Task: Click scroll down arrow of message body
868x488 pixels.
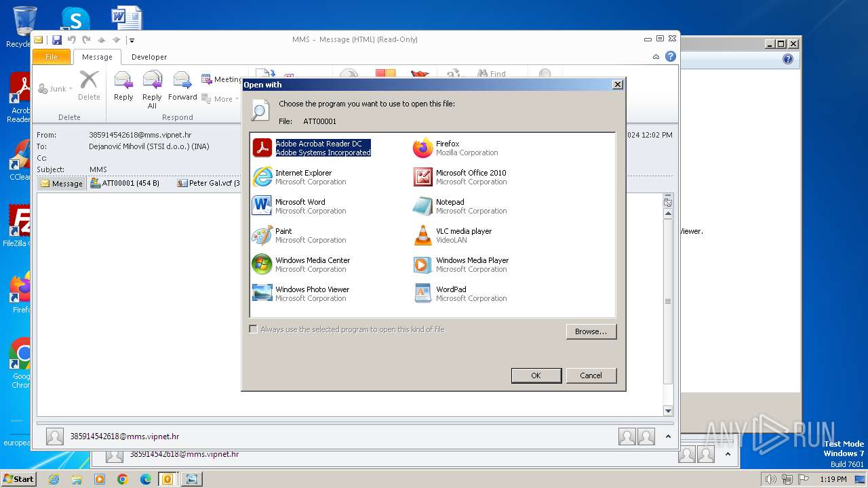Action: (668, 411)
